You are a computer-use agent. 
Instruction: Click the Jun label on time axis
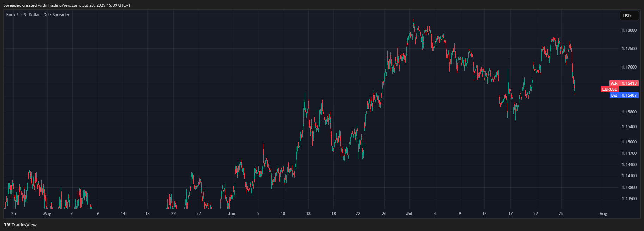(x=232, y=214)
